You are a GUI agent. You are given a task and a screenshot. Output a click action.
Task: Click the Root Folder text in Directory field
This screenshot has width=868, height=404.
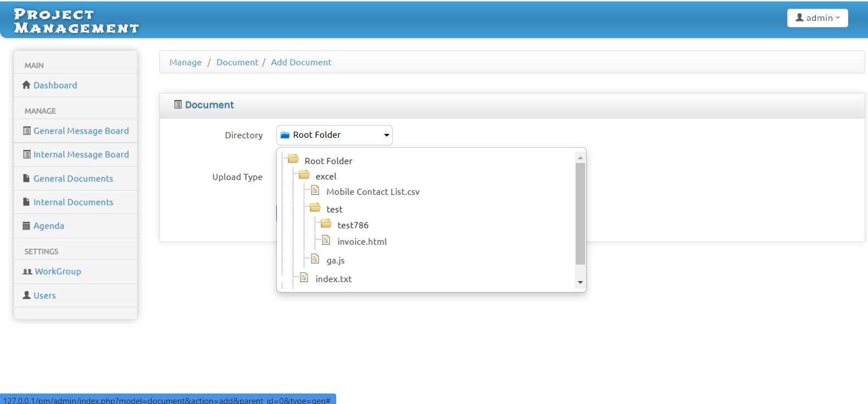(316, 134)
